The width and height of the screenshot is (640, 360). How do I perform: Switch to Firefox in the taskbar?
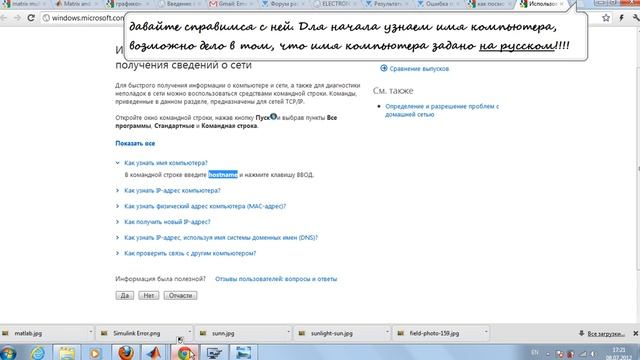(x=126, y=353)
